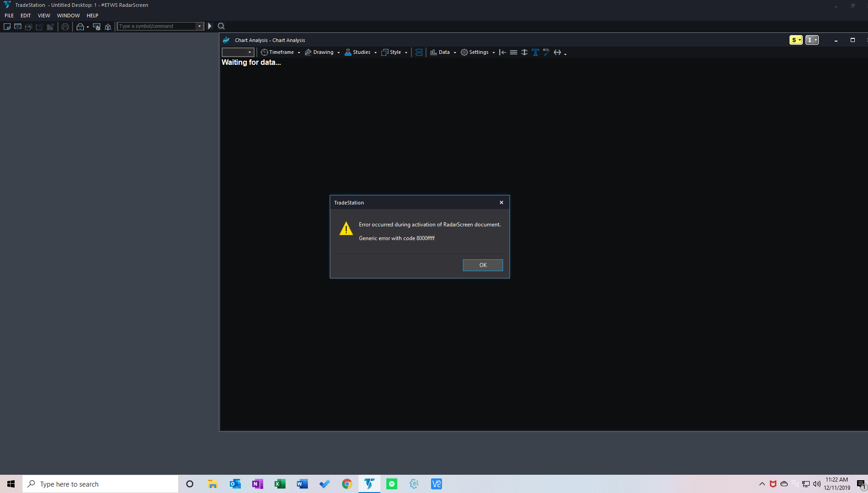Open Google Chrome from taskbar
This screenshot has height=493, width=868.
point(347,484)
